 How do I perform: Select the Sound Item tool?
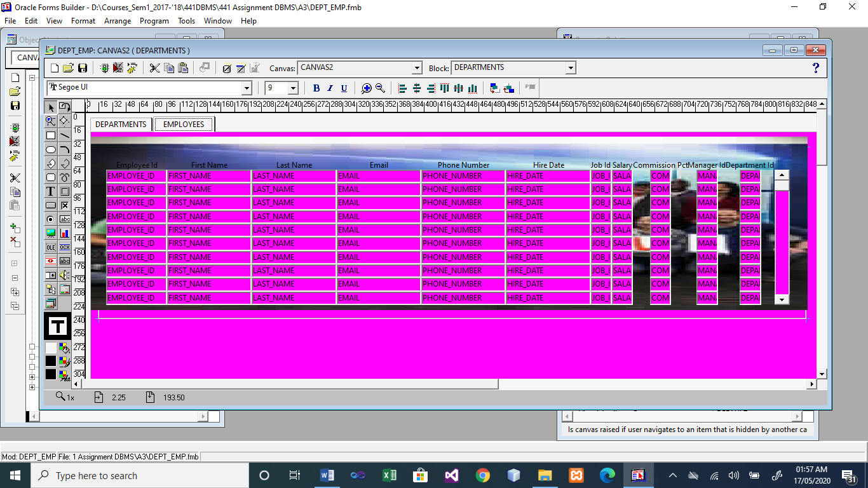pyautogui.click(x=65, y=275)
